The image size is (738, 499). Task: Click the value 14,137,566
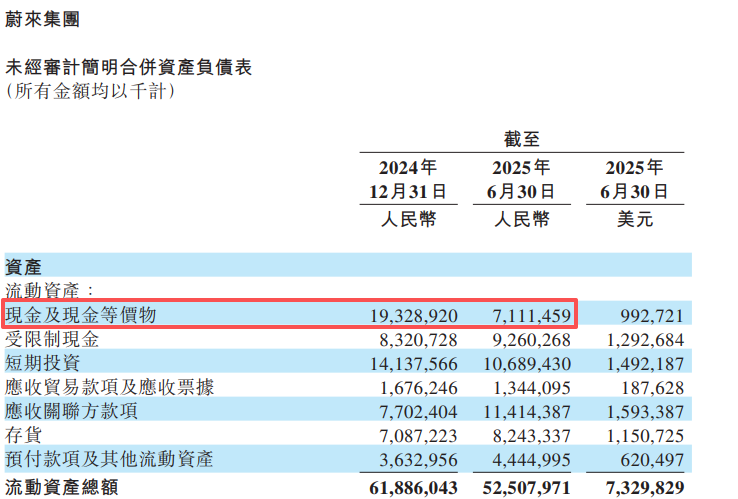click(414, 364)
